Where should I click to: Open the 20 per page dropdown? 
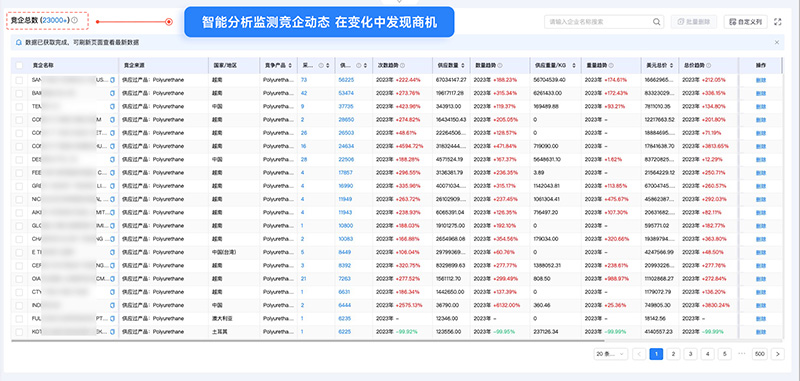(611, 354)
